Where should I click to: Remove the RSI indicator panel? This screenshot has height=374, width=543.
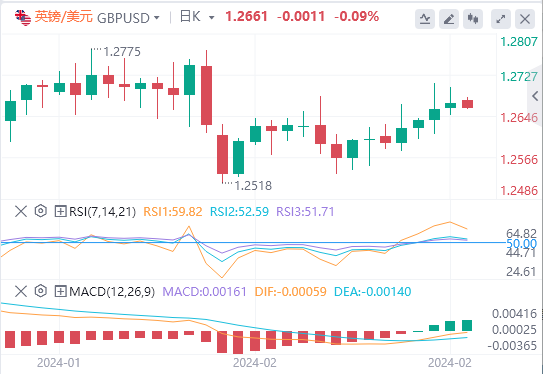pos(21,211)
